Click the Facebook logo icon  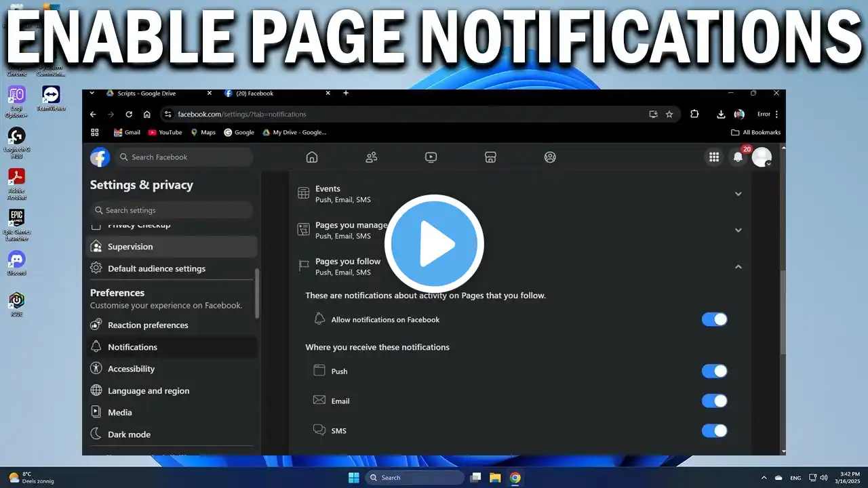(100, 157)
